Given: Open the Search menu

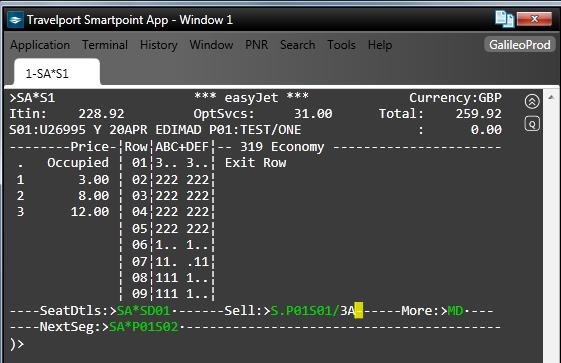Looking at the screenshot, I should pos(298,45).
